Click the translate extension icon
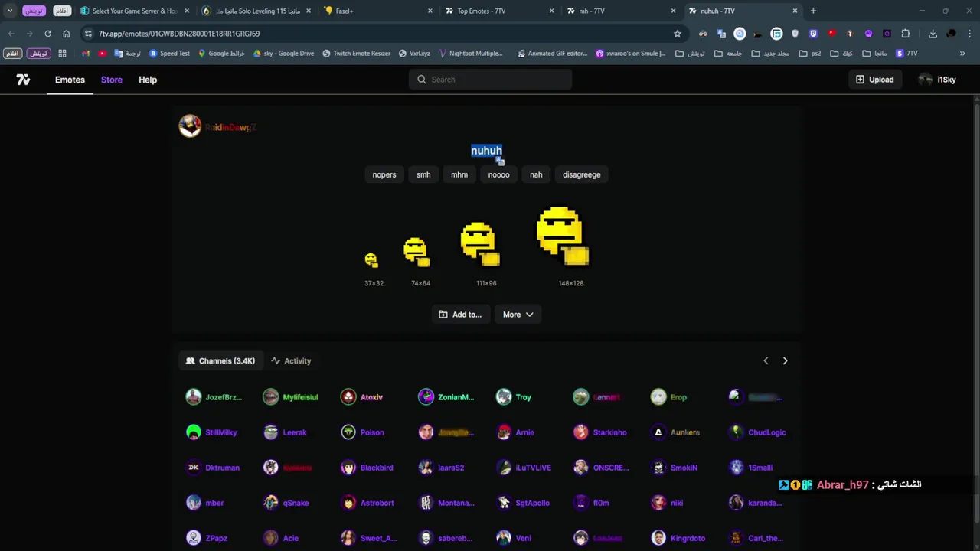The width and height of the screenshot is (980, 551). [x=721, y=34]
